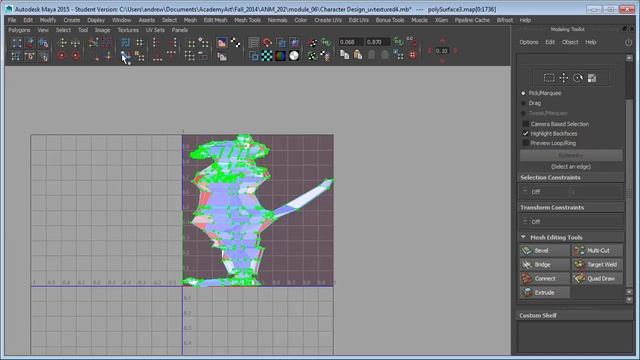Open the UV Sets menu

155,30
